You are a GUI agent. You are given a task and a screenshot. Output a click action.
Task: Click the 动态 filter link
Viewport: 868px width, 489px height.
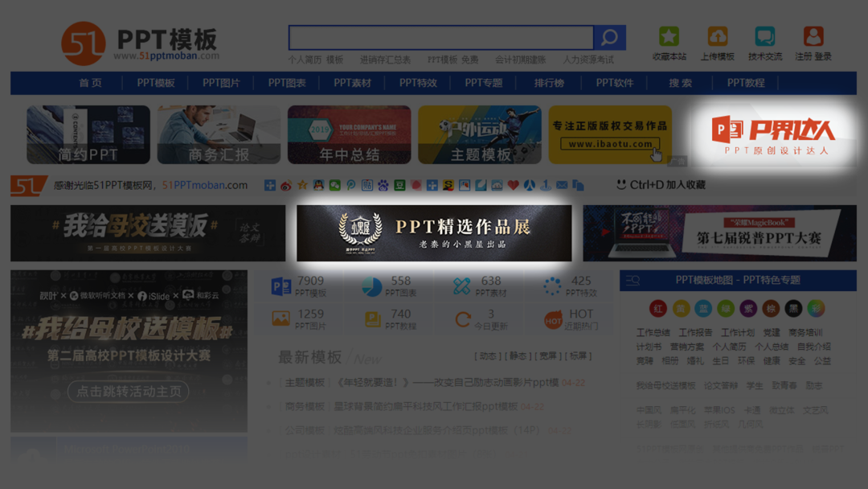coord(488,356)
